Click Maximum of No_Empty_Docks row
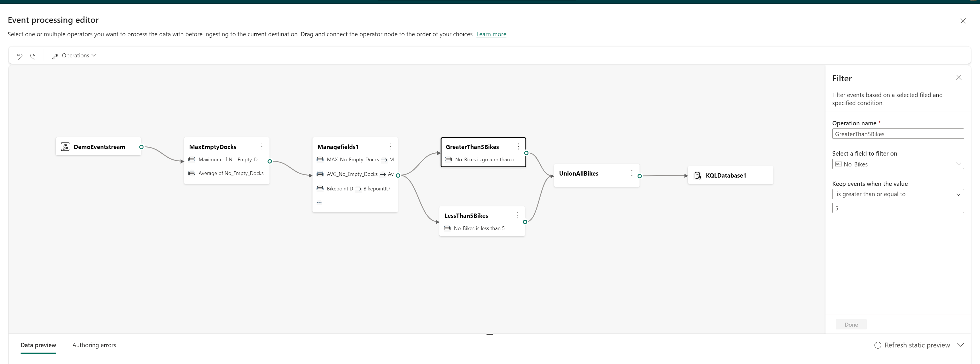Screen dimensions: 980x364 [x=226, y=160]
